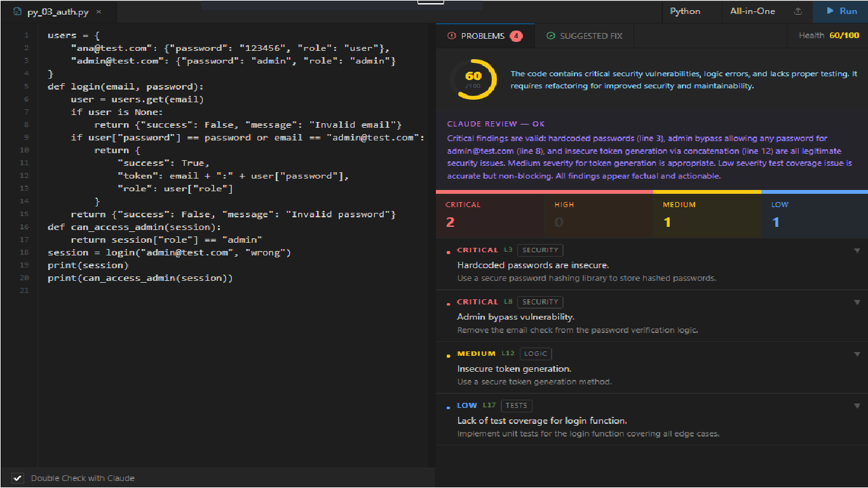Screen dimensions: 868x488
Task: Click the Suggested Fix checkmark icon
Action: click(551, 36)
